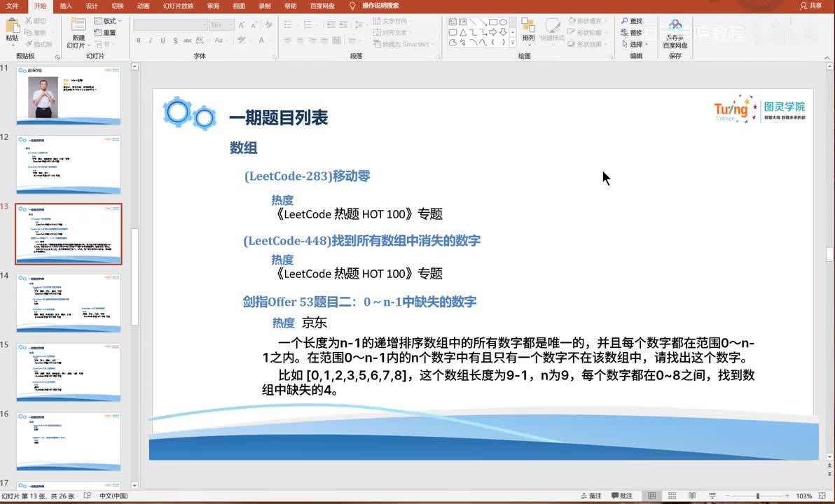
Task: Click the Shape Fill (形状填充) button
Action: (x=586, y=21)
